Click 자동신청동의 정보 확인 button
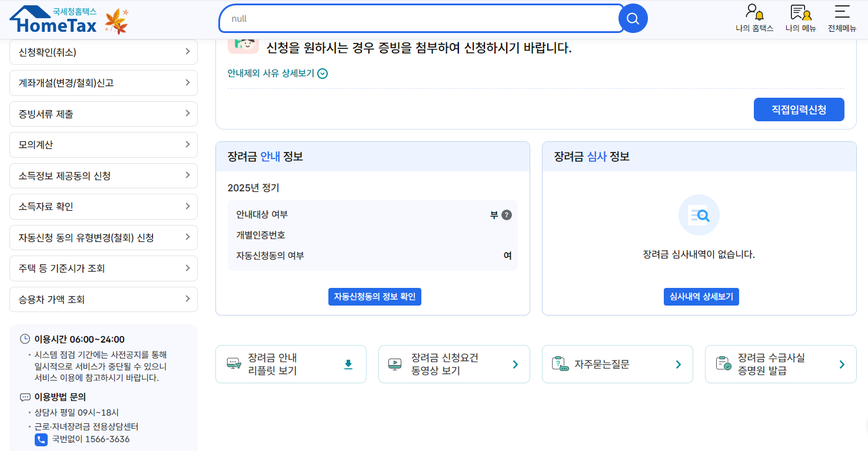Viewport: 868px width, 451px height. pos(375,297)
